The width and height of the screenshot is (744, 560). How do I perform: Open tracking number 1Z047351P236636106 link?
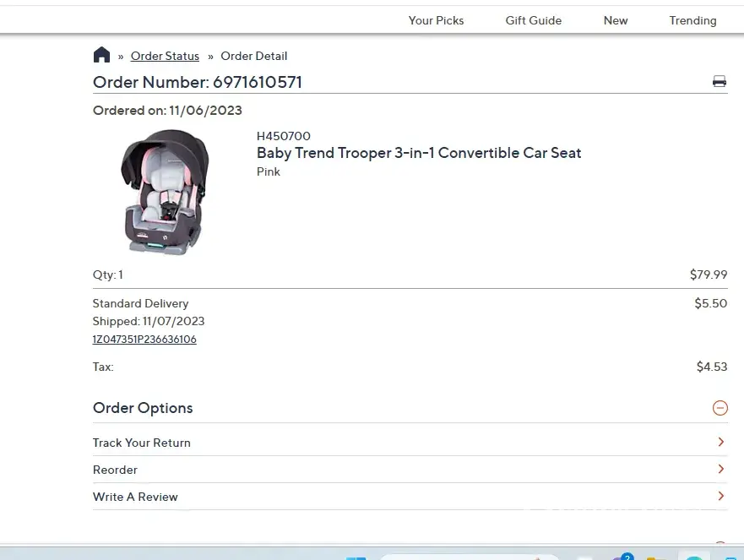point(144,340)
